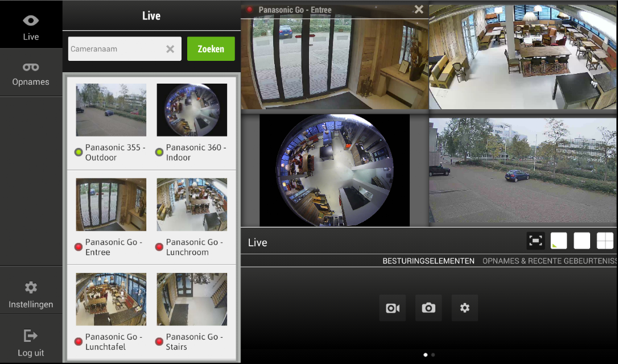Select Panasonic Go - Stairs thumbnail
Viewport: 618px width, 364px height.
[x=192, y=299]
